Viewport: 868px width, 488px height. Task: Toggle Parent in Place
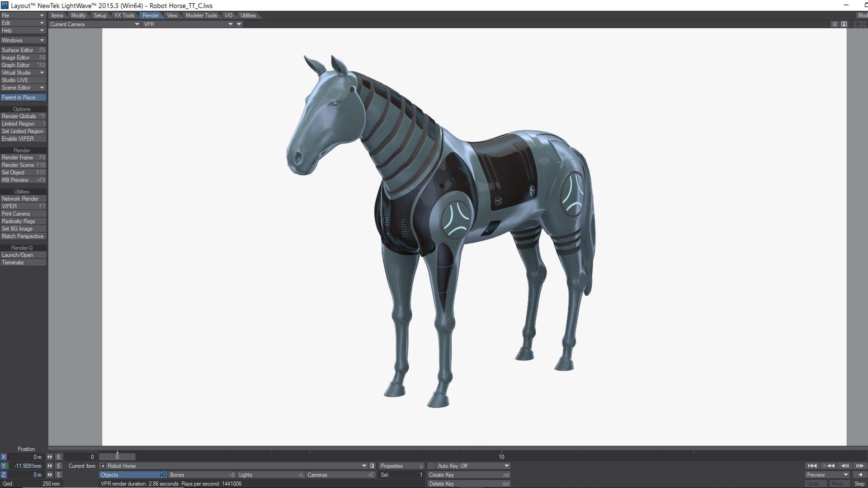tap(23, 98)
